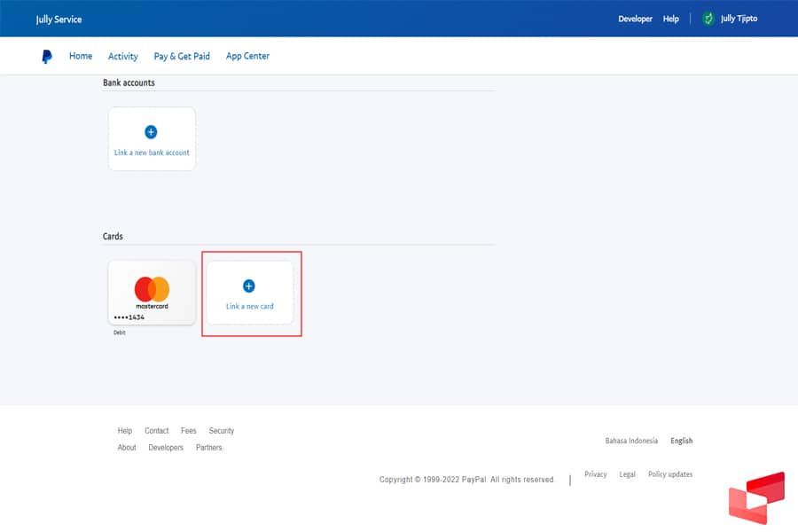Click the 'Link a new card' text
798x532 pixels.
pyautogui.click(x=249, y=307)
